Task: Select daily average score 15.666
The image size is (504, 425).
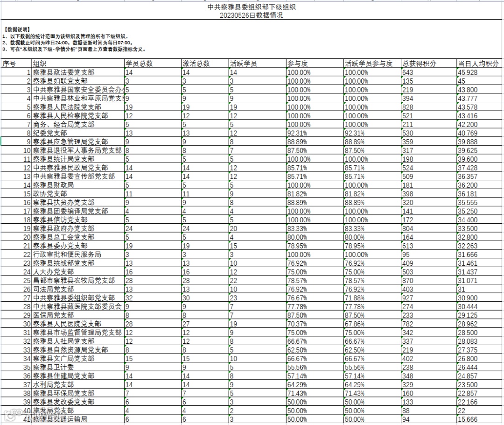Action: pos(479,419)
